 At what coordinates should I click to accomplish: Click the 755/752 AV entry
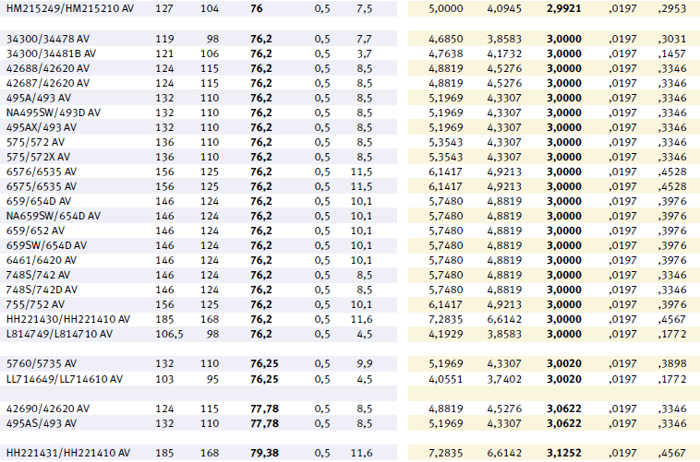tap(35, 304)
